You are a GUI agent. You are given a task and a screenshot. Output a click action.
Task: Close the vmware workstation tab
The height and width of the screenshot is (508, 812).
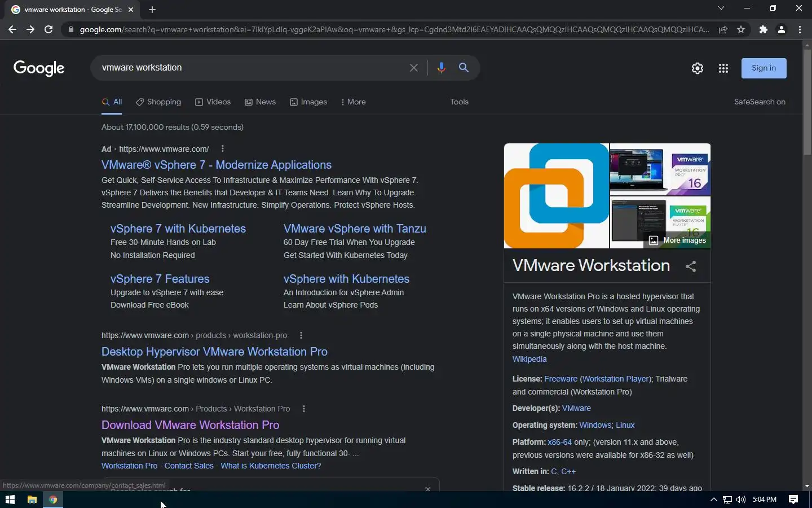point(131,10)
